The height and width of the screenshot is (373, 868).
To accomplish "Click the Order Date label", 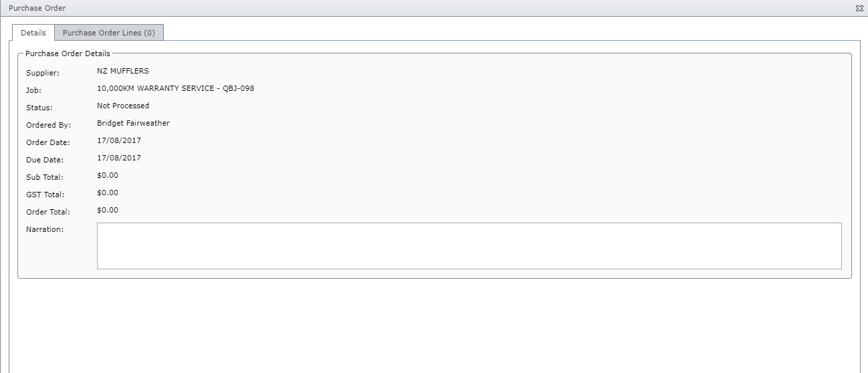I will [x=47, y=142].
